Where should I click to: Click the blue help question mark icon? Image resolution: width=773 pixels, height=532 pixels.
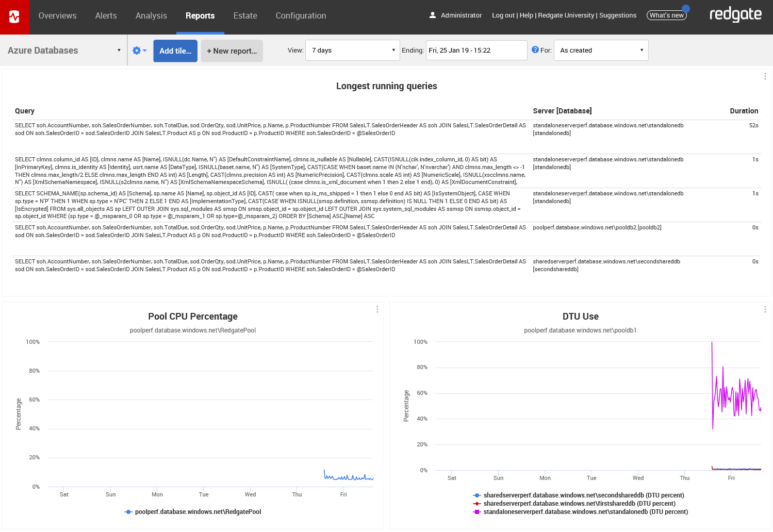[x=535, y=49]
